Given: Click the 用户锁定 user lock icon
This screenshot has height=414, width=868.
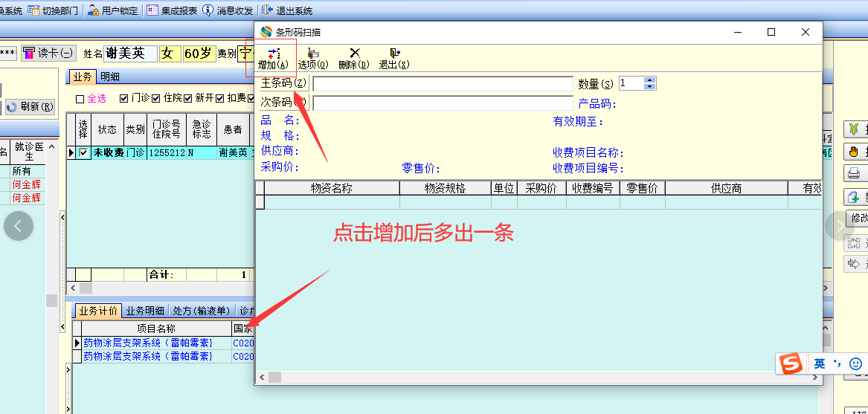Looking at the screenshot, I should tap(94, 10).
